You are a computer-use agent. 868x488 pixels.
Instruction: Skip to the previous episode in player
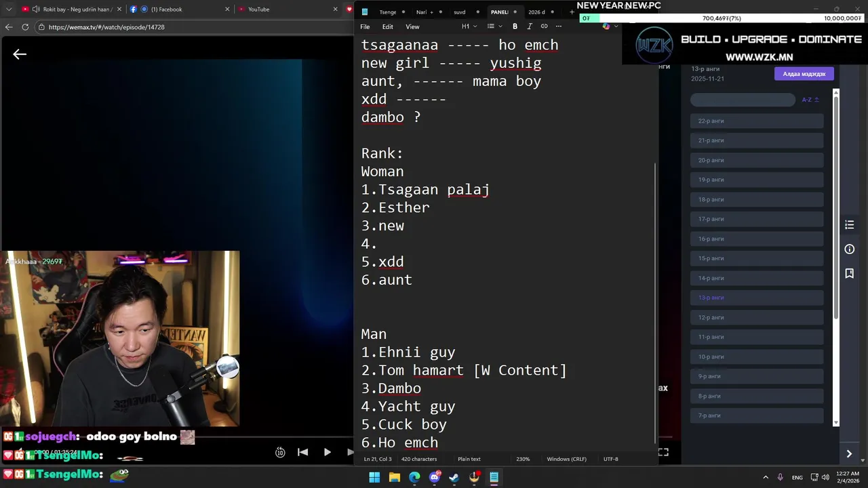303,452
